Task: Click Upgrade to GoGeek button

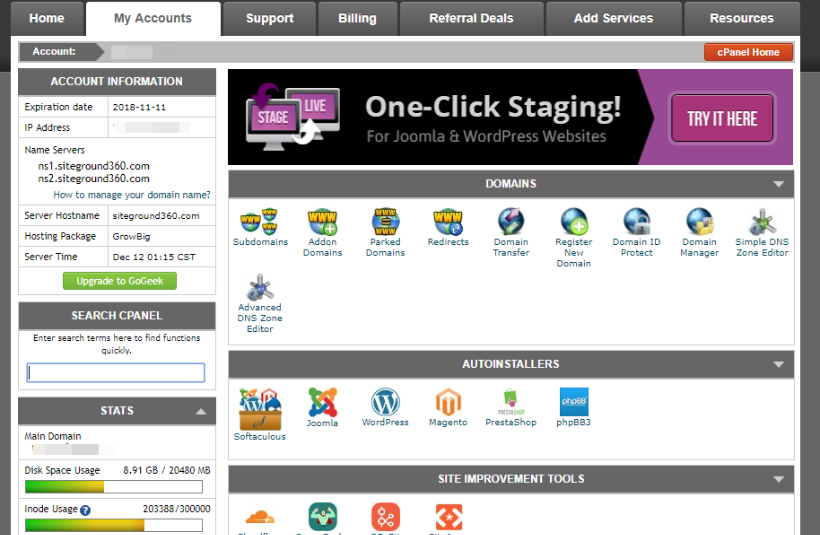Action: click(120, 281)
